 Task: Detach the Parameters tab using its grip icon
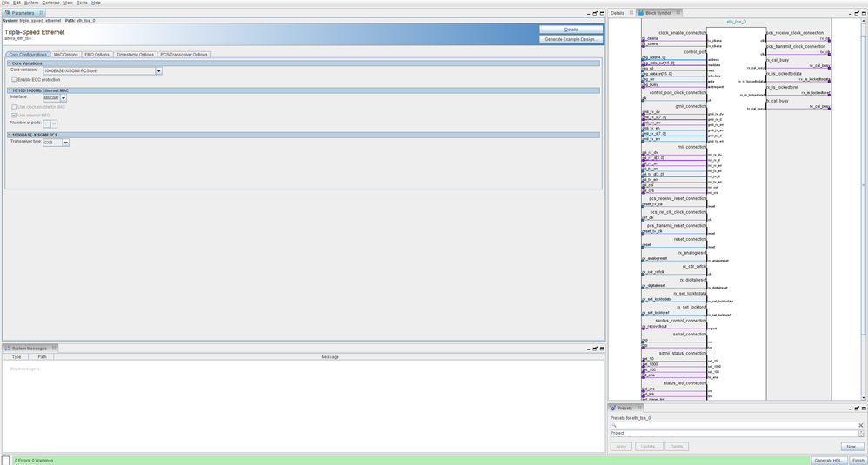(x=41, y=13)
